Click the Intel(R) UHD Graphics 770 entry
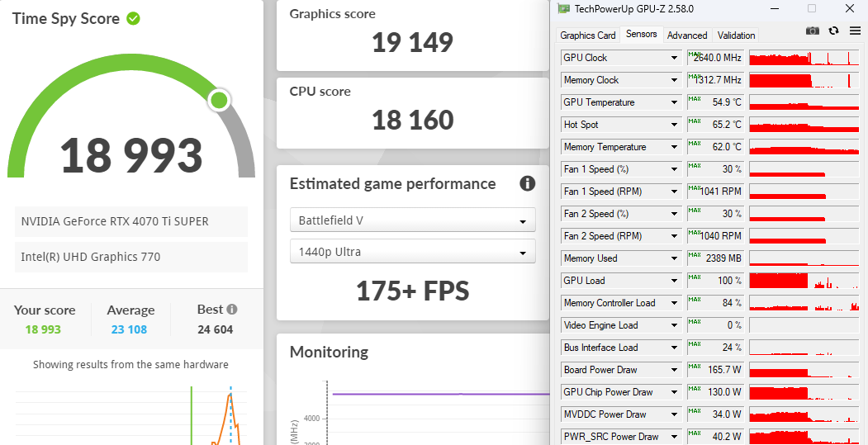Screen dimensions: 868x445 coord(131,257)
